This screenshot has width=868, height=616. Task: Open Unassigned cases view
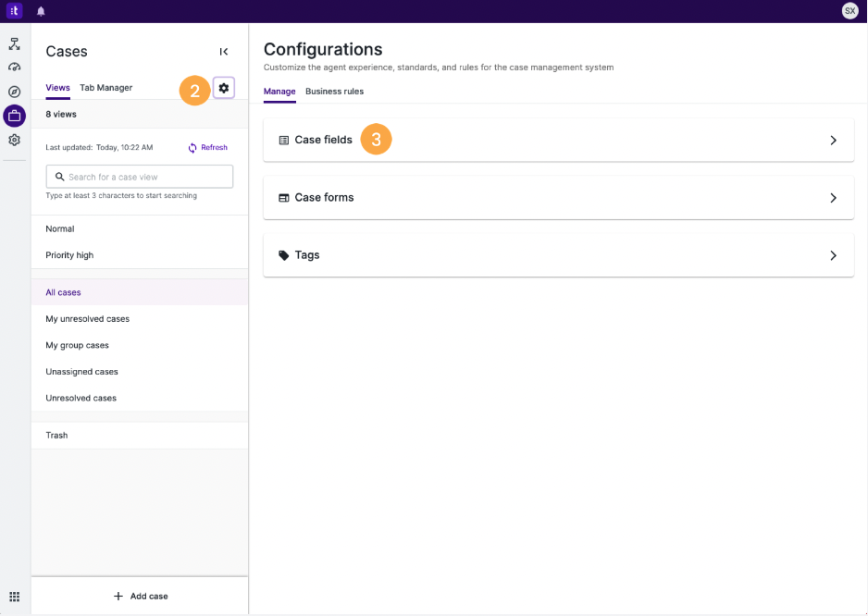click(x=140, y=372)
